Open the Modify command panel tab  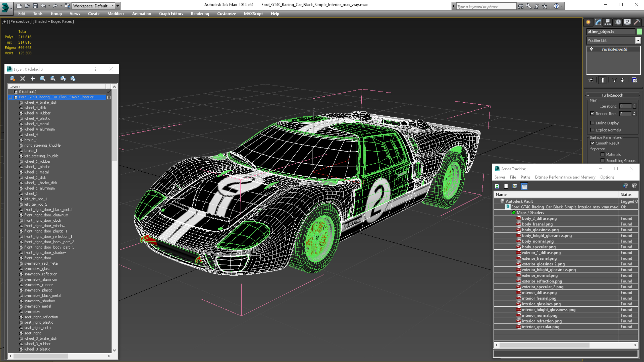click(598, 22)
